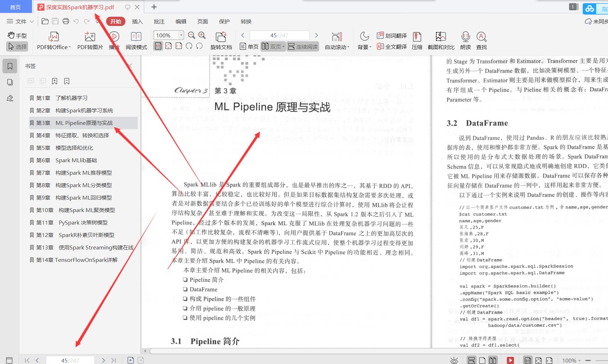Switch to 插入 ribbon tab
Image resolution: width=608 pixels, height=364 pixels.
(137, 21)
